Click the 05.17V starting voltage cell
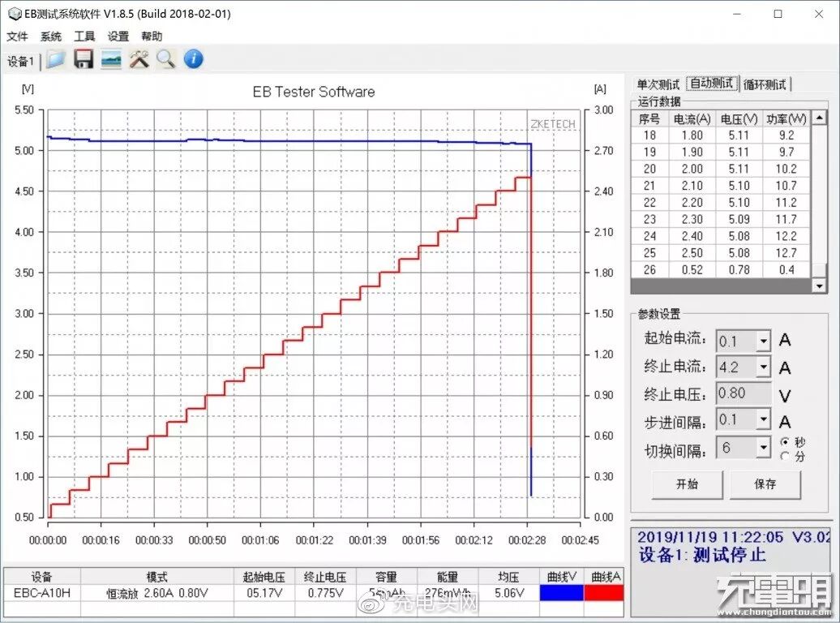The image size is (840, 623). 264,592
